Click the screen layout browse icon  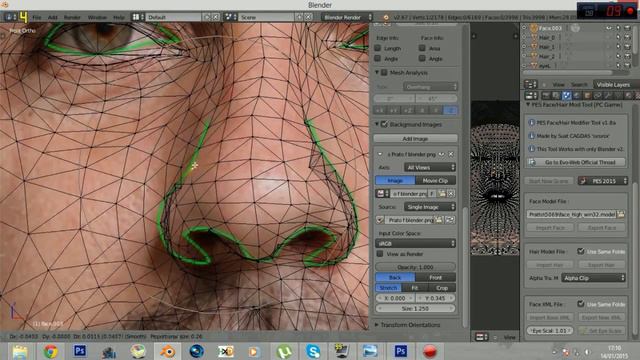137,17
